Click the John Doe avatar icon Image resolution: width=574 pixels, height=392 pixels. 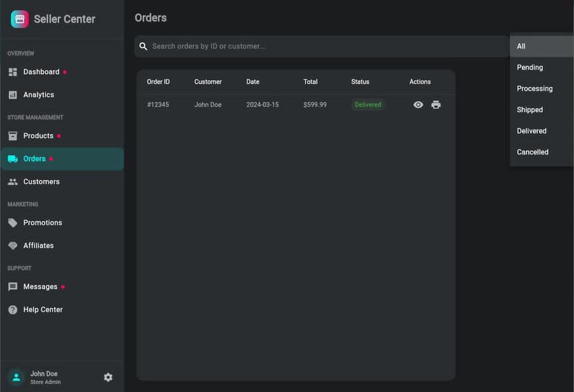(16, 377)
